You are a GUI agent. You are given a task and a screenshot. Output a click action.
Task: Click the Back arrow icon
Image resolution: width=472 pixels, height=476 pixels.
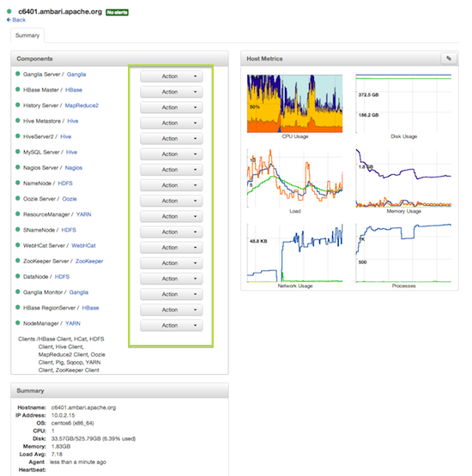coord(9,20)
